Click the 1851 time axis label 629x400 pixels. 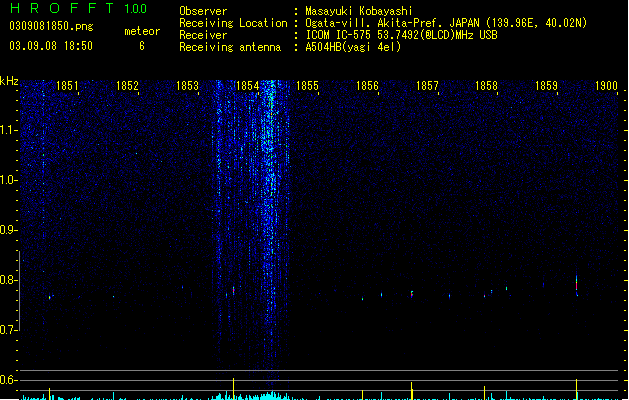pos(67,86)
